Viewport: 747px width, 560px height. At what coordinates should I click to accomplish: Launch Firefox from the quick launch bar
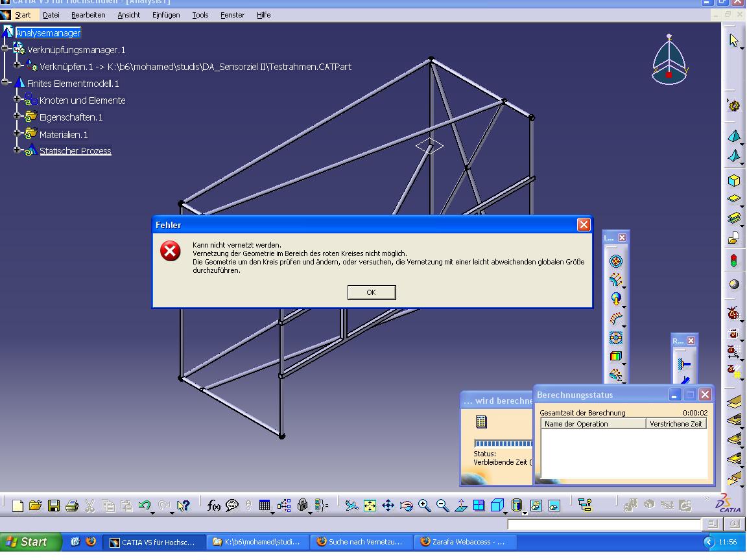[91, 541]
